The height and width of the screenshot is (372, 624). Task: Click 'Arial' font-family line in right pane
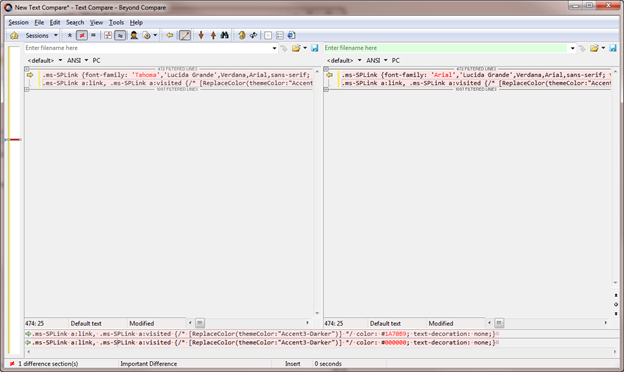(x=476, y=75)
